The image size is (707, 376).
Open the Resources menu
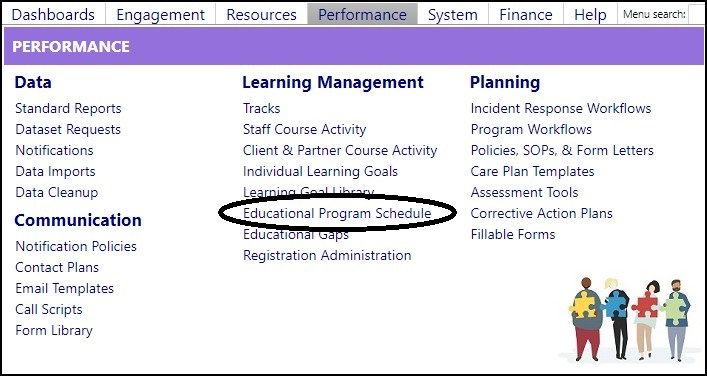click(x=262, y=14)
